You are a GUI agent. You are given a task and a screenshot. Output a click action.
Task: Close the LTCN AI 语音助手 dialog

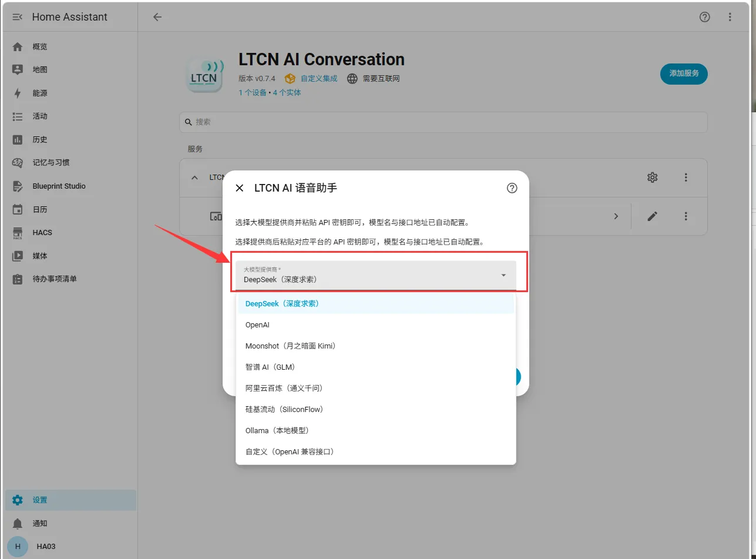[x=239, y=188]
